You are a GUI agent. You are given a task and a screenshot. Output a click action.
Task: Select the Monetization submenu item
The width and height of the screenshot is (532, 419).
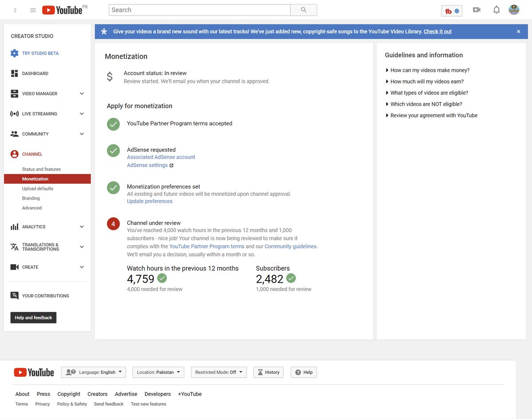pyautogui.click(x=47, y=179)
